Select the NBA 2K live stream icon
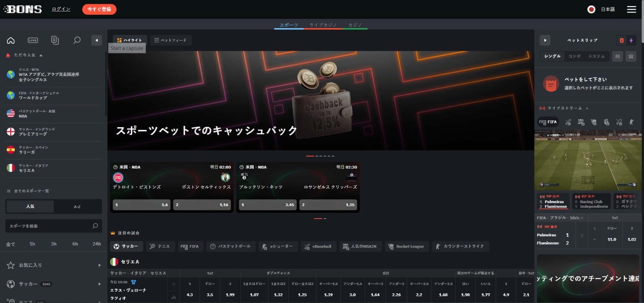The height and width of the screenshot is (303, 644). pos(581,122)
